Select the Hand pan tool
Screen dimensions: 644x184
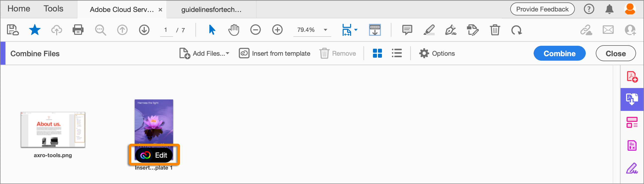pos(233,30)
